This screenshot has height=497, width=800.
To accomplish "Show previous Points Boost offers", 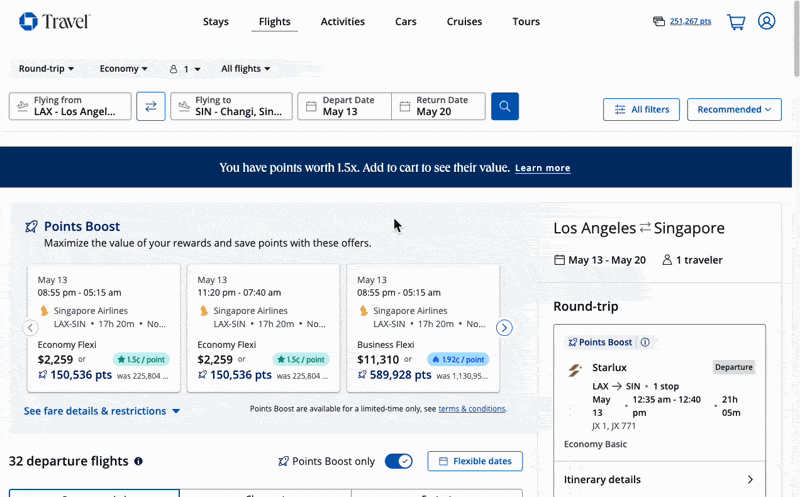I will (31, 328).
